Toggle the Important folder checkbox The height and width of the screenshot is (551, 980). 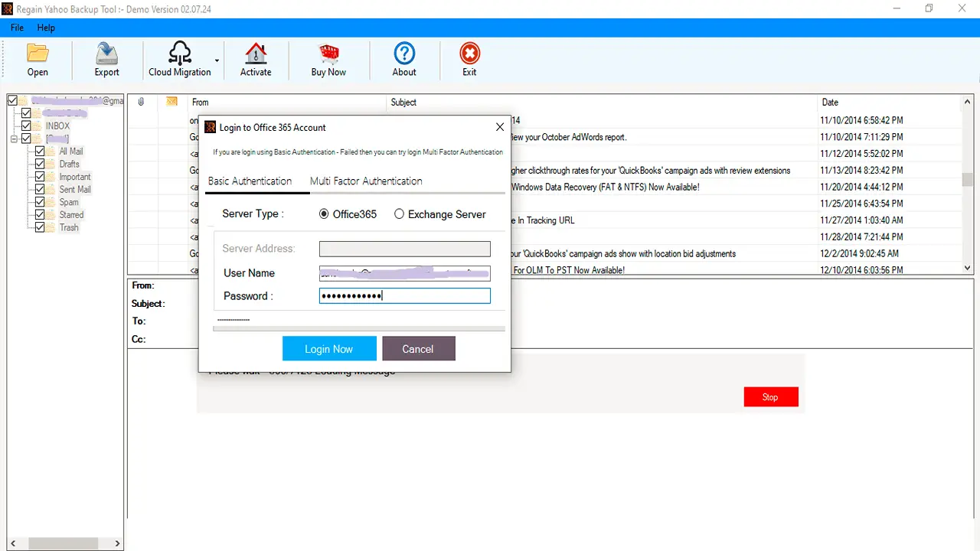tap(40, 177)
